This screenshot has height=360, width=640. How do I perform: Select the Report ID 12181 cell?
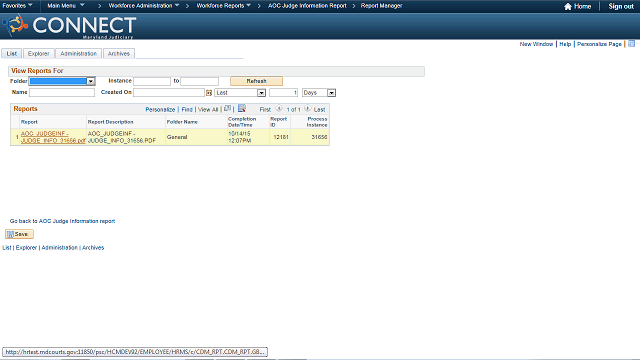280,137
